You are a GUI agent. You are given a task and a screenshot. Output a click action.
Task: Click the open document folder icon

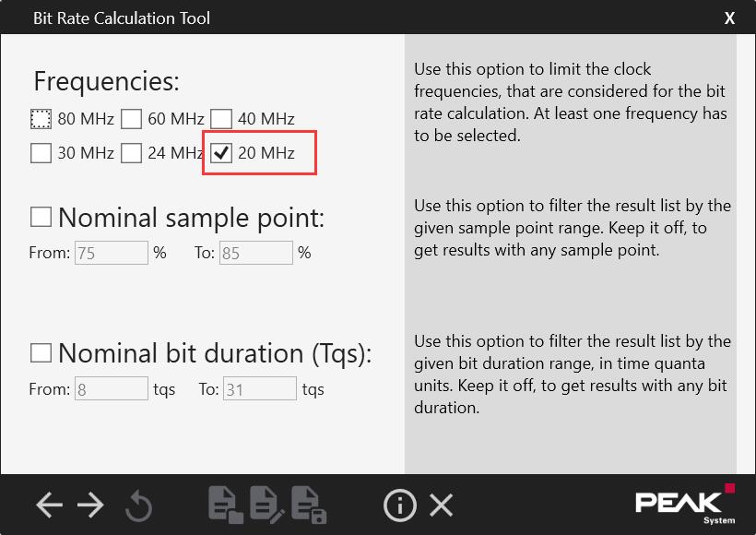point(226,505)
